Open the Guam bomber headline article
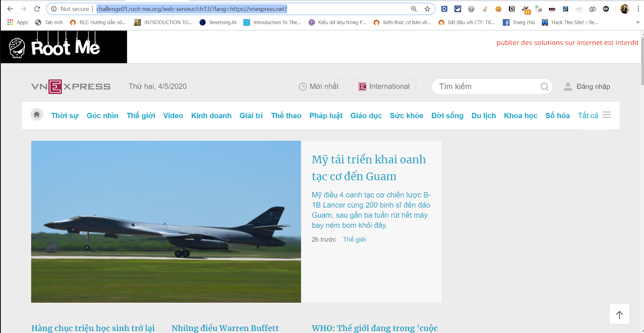 pyautogui.click(x=369, y=168)
